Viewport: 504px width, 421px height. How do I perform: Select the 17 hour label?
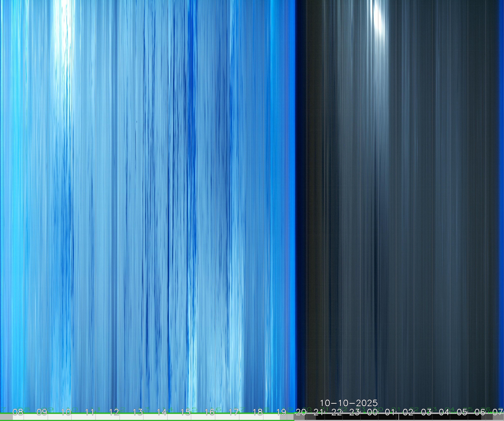tap(233, 412)
